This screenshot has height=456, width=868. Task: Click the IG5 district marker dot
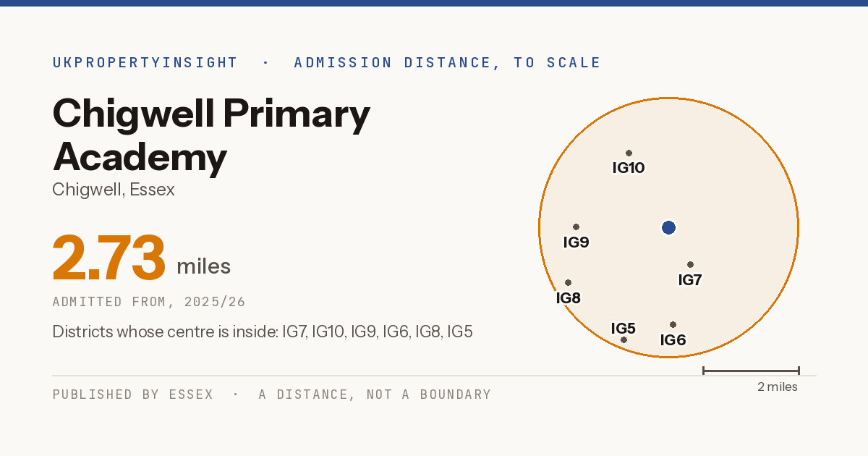624,339
